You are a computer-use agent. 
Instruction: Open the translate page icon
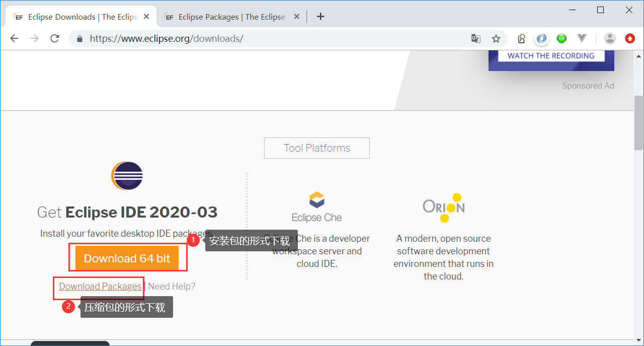pyautogui.click(x=475, y=38)
